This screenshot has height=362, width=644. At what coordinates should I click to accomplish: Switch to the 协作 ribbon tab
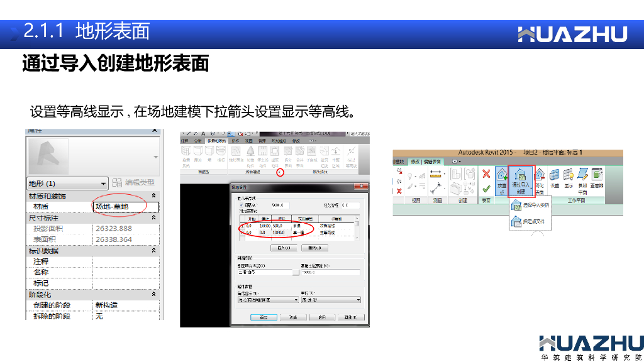coord(235,141)
